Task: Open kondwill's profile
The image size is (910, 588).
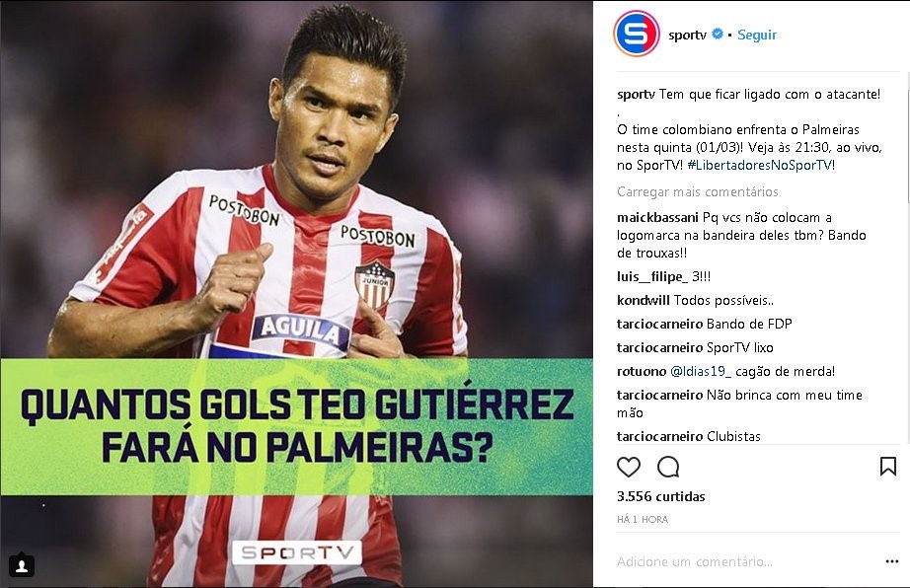Action: click(x=644, y=300)
